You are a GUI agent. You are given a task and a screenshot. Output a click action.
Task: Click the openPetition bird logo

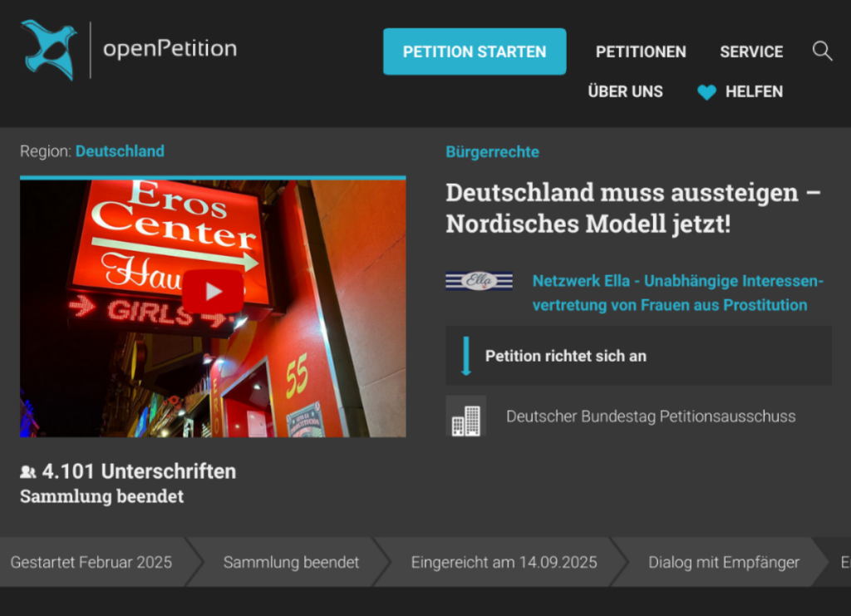[49, 50]
